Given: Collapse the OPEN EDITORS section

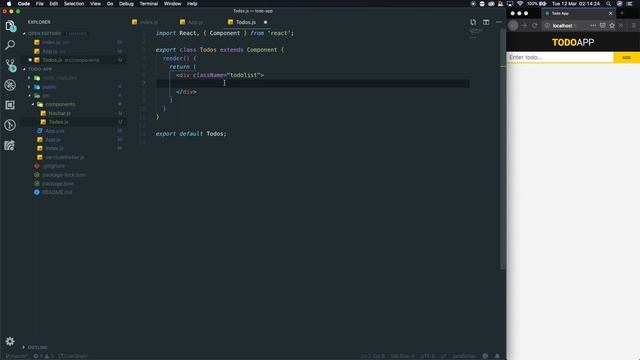Looking at the screenshot, I should point(44,33).
